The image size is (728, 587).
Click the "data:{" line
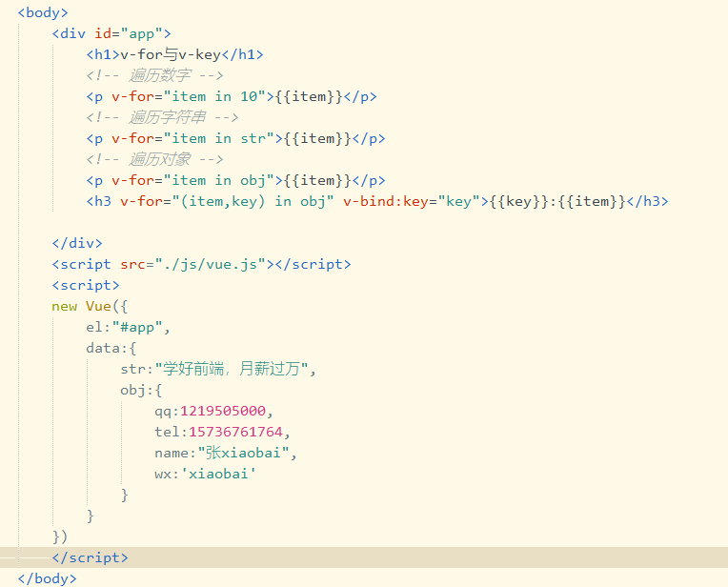[111, 349]
